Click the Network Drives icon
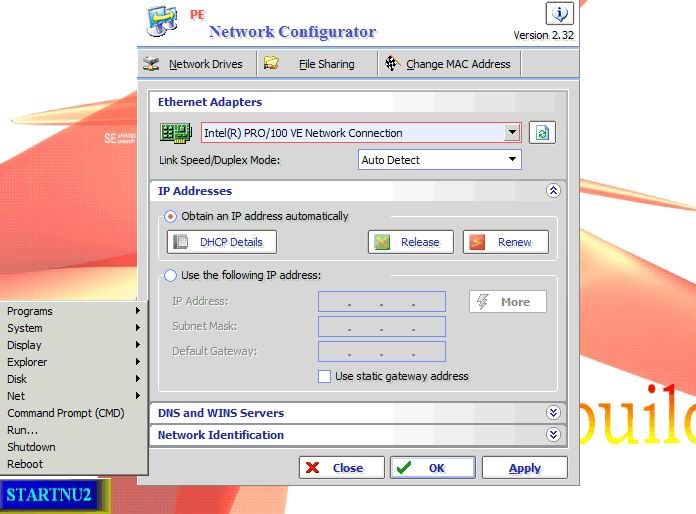Screen dimensions: 696x514 [x=151, y=63]
